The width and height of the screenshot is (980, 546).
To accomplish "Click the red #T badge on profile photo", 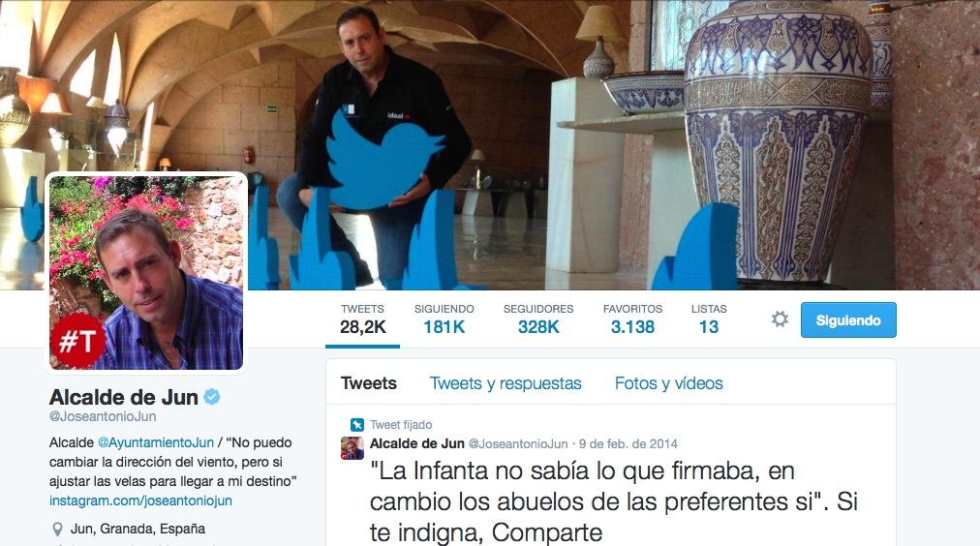I will click(77, 341).
